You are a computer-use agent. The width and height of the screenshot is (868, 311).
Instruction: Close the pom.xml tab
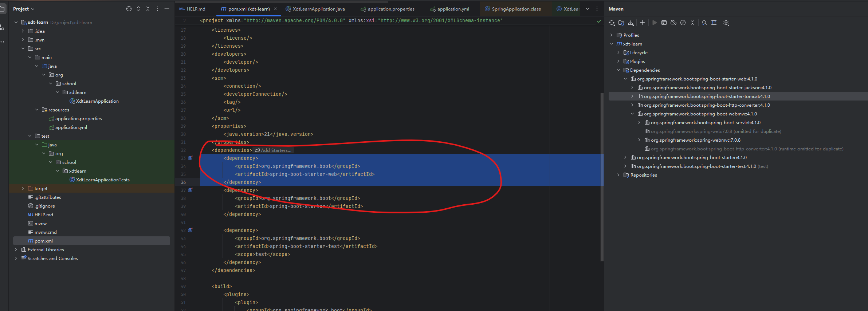pos(275,9)
